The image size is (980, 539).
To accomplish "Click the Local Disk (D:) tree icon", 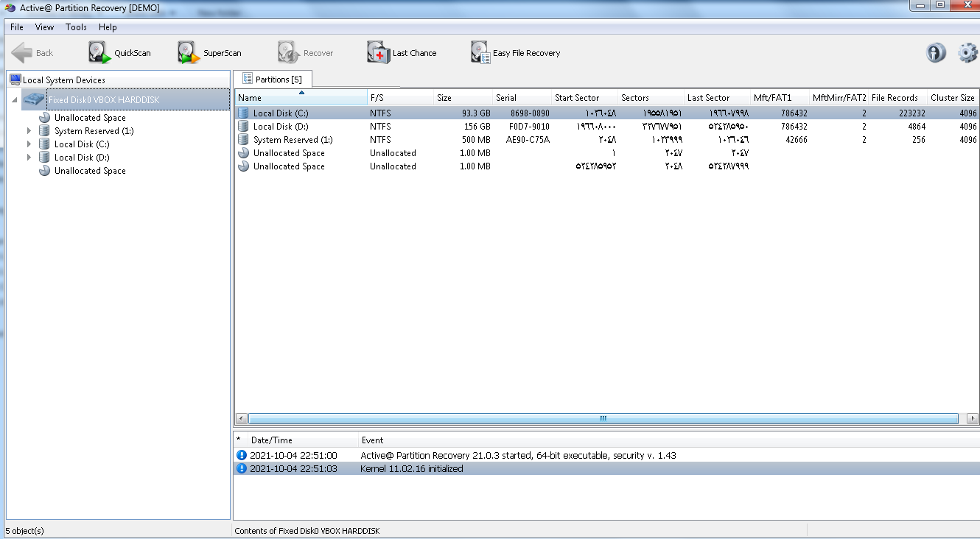I will click(45, 158).
